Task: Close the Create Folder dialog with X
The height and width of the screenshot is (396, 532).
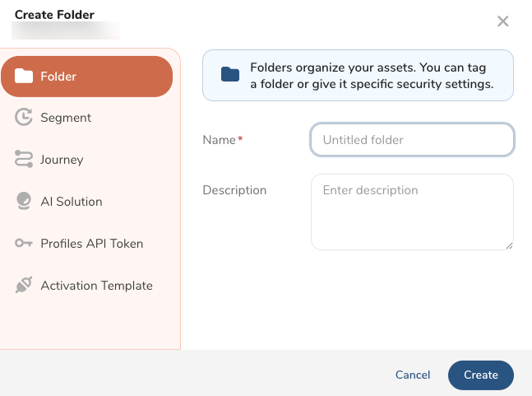Action: [503, 21]
